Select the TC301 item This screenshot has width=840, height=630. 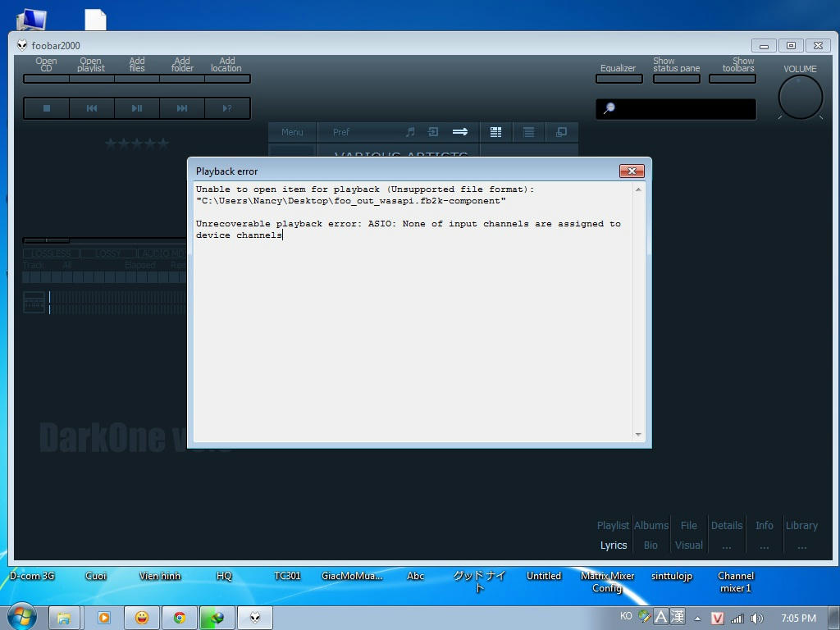(288, 576)
